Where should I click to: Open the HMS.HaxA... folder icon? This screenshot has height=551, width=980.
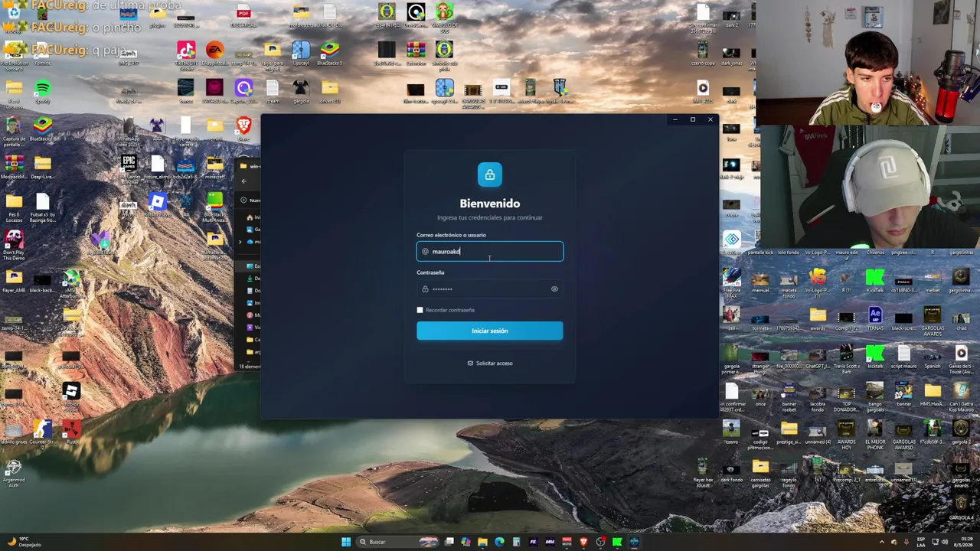coord(933,395)
